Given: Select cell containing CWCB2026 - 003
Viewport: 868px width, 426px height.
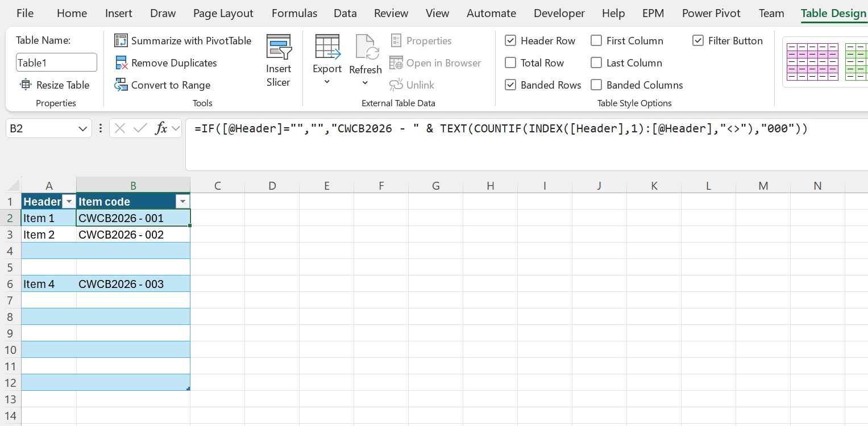Looking at the screenshot, I should (x=133, y=284).
